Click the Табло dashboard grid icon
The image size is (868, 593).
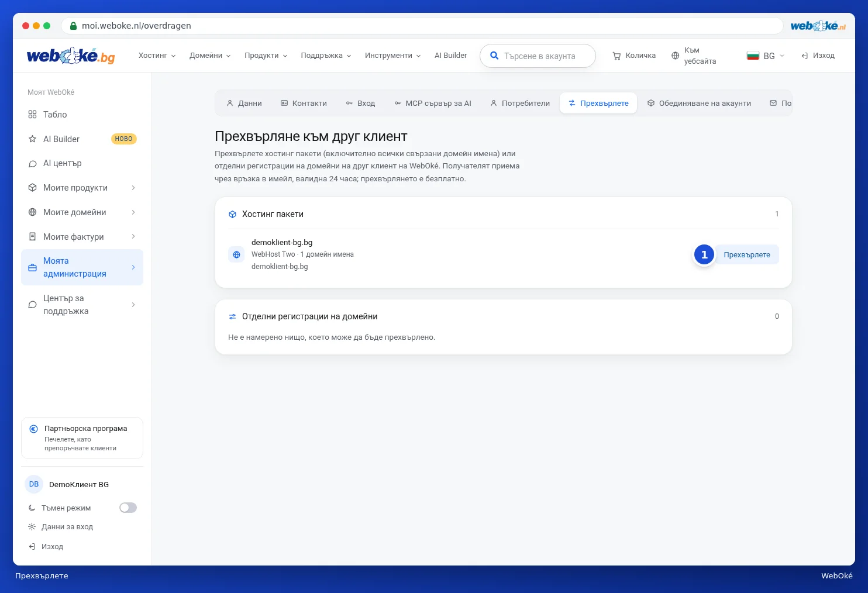(32, 115)
